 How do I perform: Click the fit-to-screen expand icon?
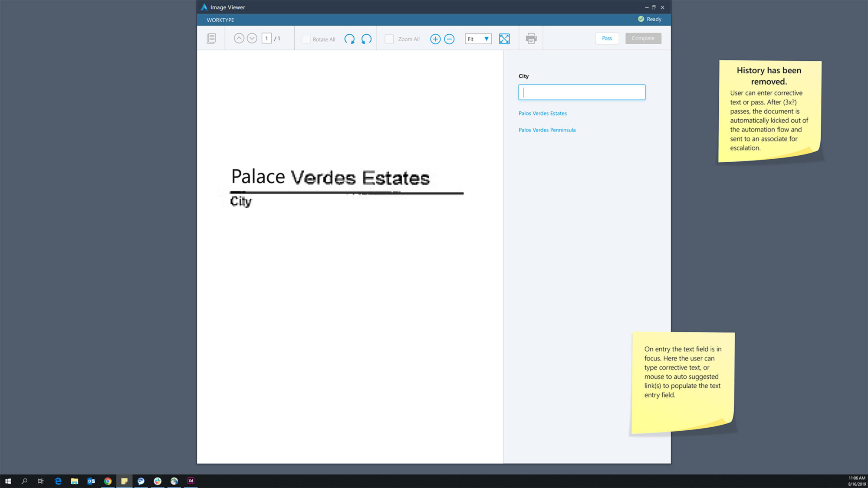pyautogui.click(x=504, y=39)
